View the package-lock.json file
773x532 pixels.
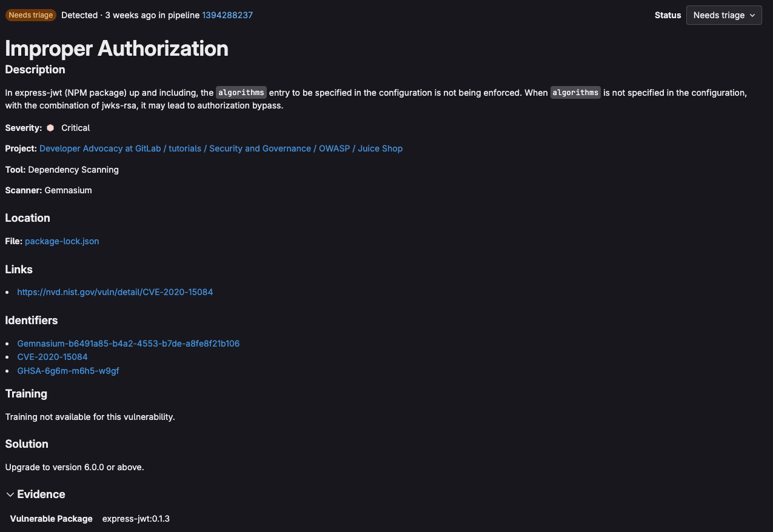coord(61,241)
